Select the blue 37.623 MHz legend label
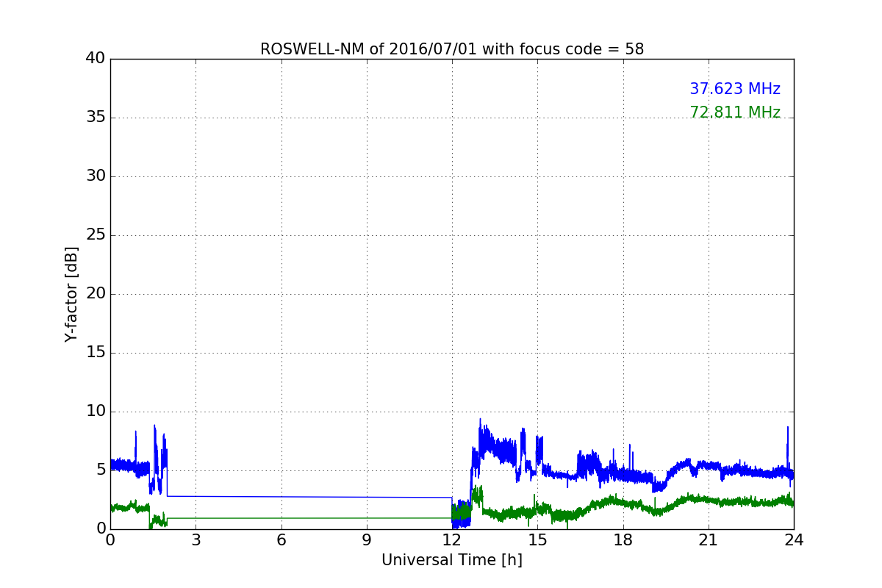882x588 pixels. click(735, 89)
